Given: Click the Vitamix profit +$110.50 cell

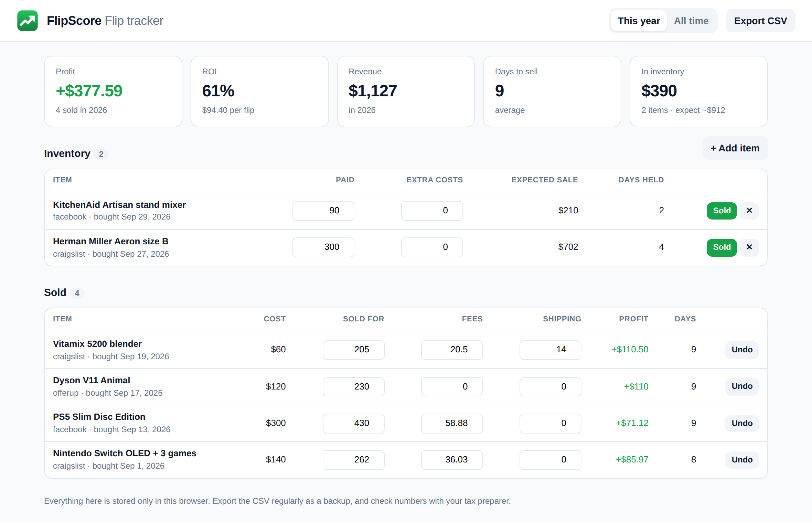Looking at the screenshot, I should tap(630, 350).
